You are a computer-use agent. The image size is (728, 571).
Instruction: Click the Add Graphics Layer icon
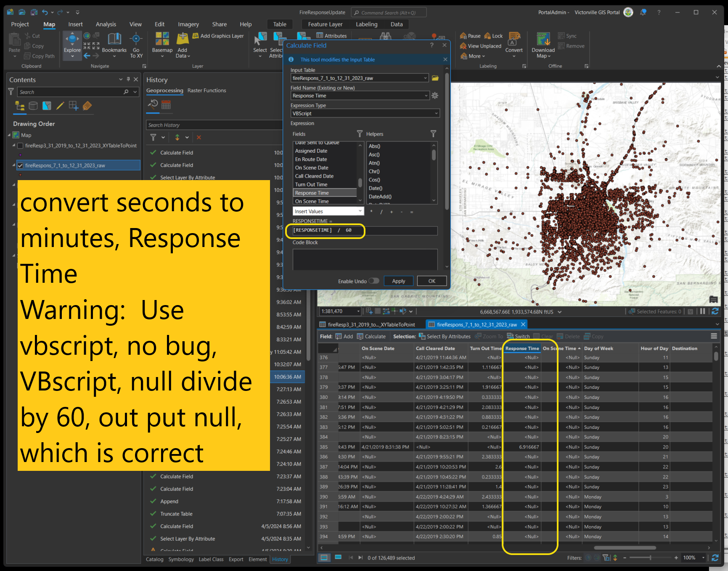(x=196, y=36)
